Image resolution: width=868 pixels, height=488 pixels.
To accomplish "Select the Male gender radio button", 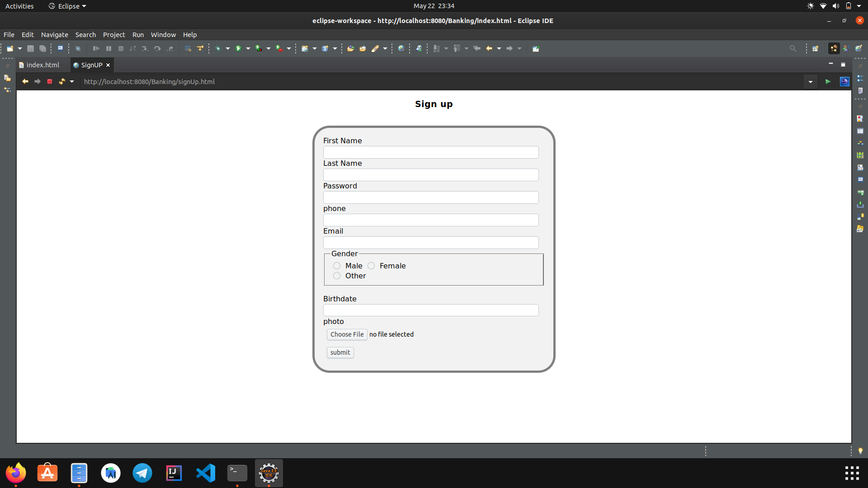I will [337, 266].
